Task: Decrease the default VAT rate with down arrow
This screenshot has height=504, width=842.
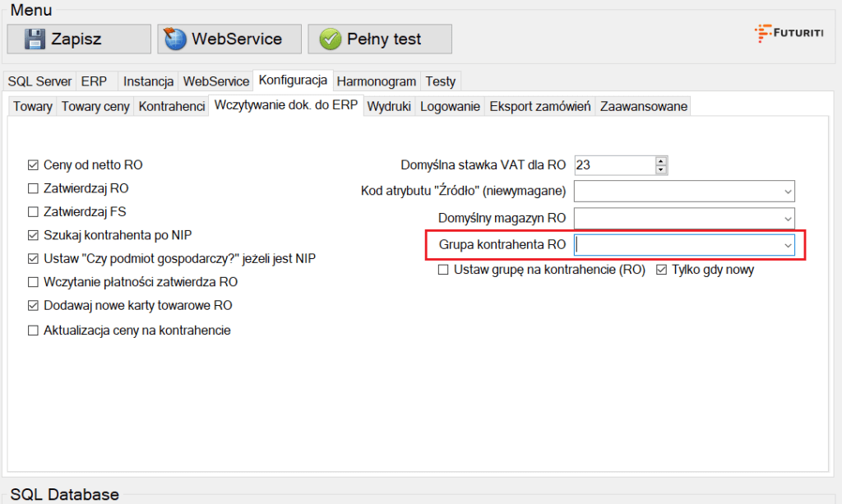Action: [660, 169]
